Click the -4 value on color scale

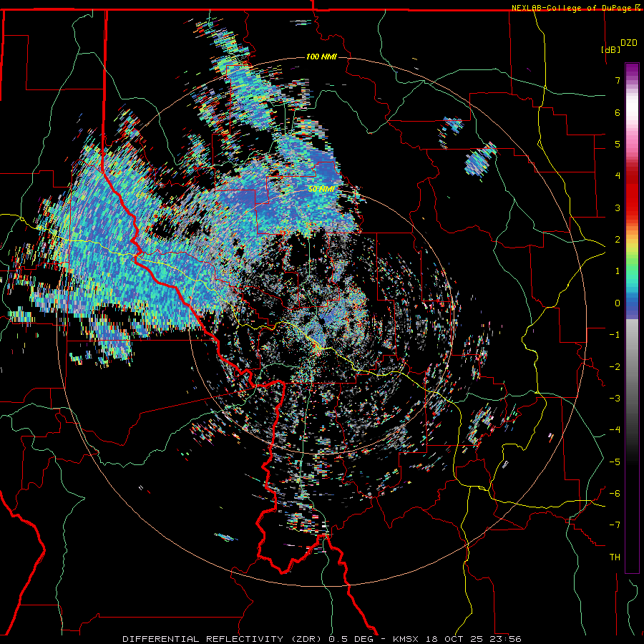coord(615,430)
